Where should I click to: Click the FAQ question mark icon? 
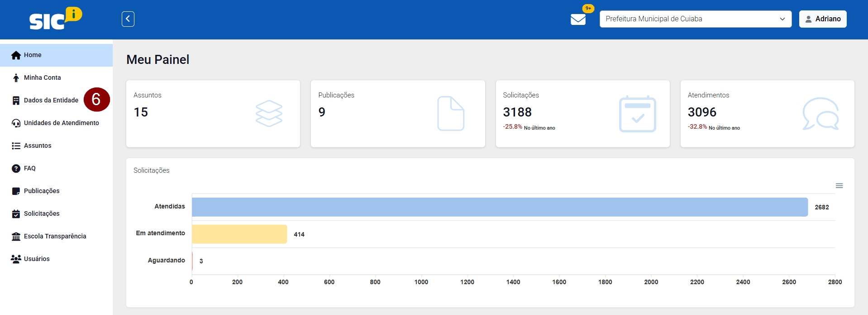[16, 168]
